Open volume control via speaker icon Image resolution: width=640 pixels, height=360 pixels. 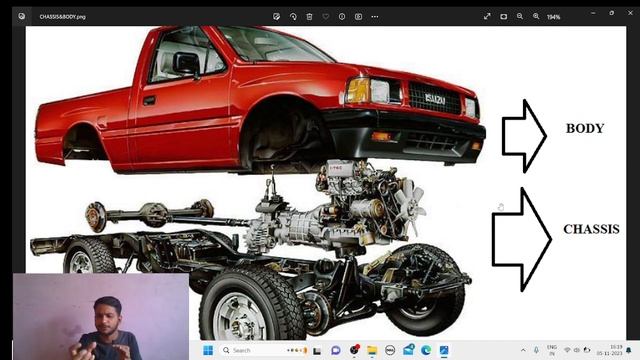[577, 350]
